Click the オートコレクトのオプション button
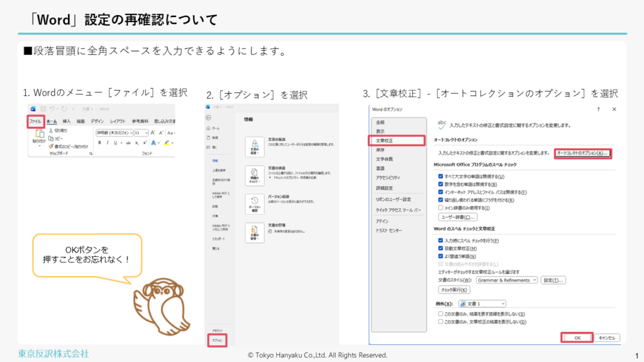 tap(583, 153)
